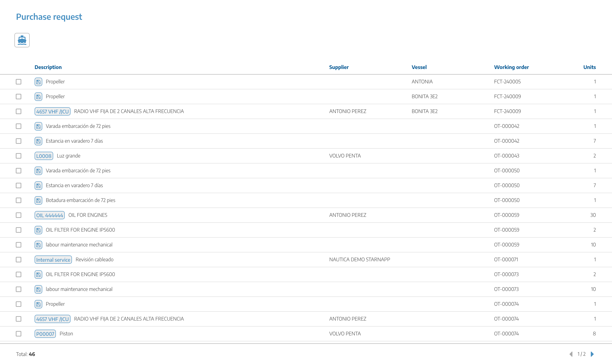Click working order OT-000043
Viewport: 612px width, 364px height.
506,156
